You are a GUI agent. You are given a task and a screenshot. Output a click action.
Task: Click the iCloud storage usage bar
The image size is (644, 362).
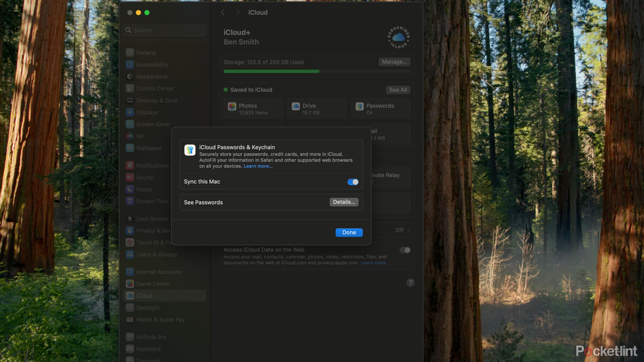point(317,71)
